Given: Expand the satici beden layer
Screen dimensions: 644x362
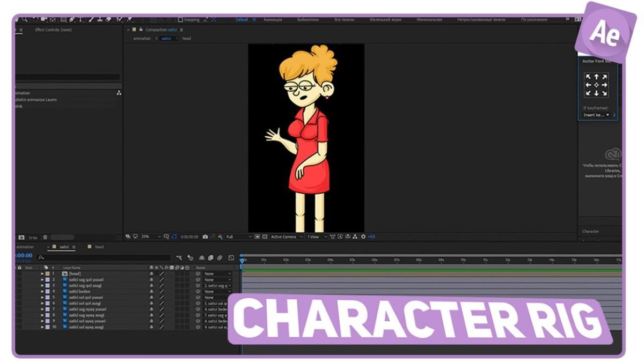Looking at the screenshot, I should pyautogui.click(x=42, y=291).
